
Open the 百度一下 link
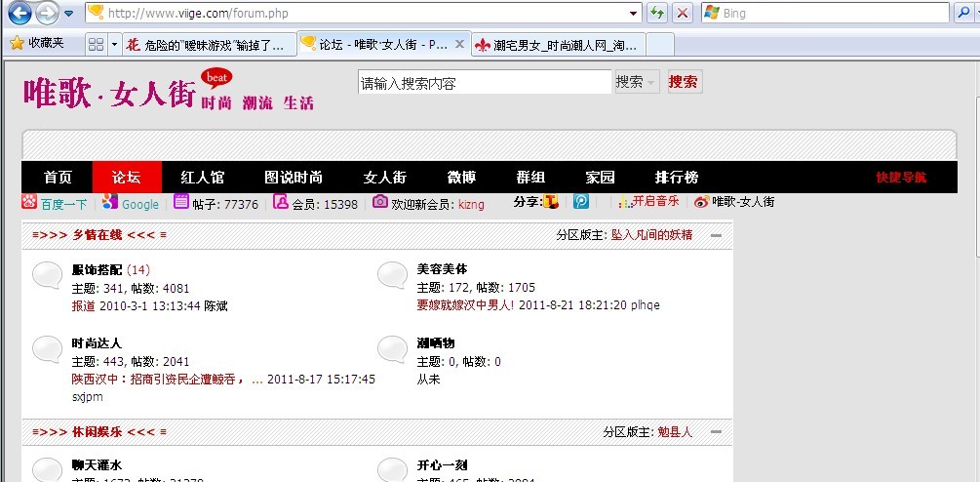coord(63,204)
